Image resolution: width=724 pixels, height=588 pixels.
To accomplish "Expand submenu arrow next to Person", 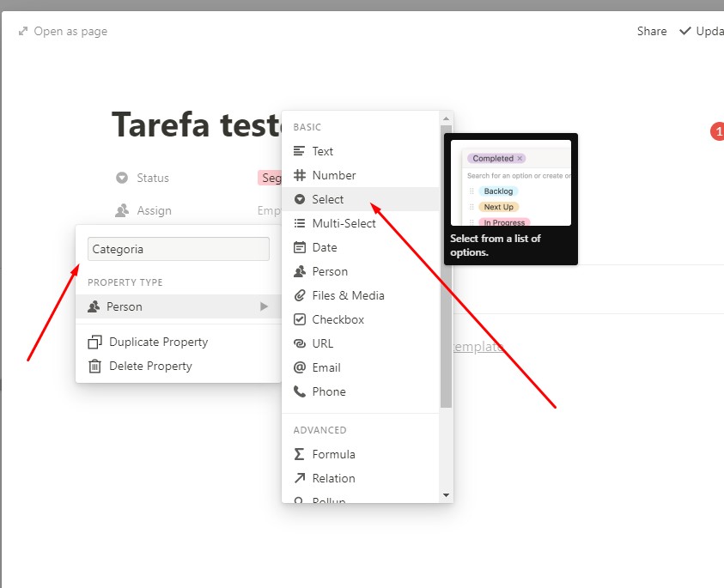I will pos(264,306).
